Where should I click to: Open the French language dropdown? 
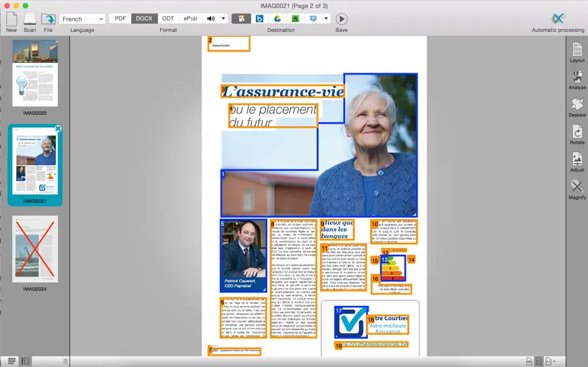82,18
